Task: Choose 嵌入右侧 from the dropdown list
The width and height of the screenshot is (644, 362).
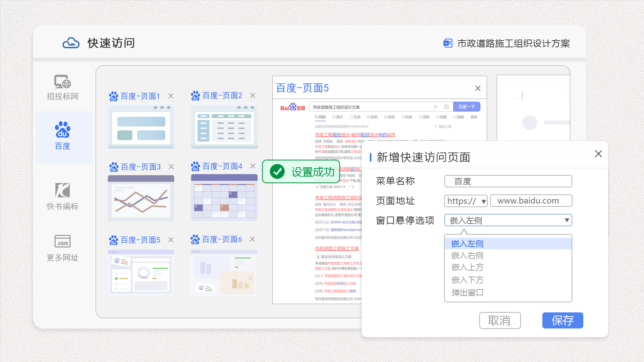Action: pyautogui.click(x=467, y=256)
